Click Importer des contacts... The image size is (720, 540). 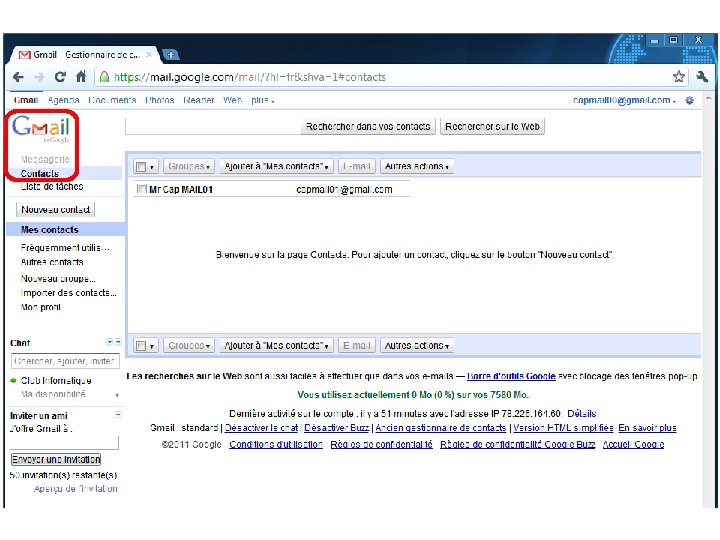pos(68,292)
